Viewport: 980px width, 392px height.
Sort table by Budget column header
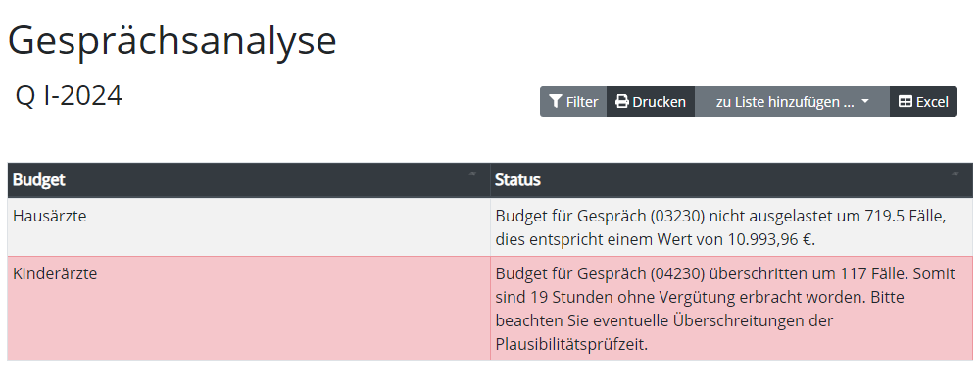coord(39,180)
